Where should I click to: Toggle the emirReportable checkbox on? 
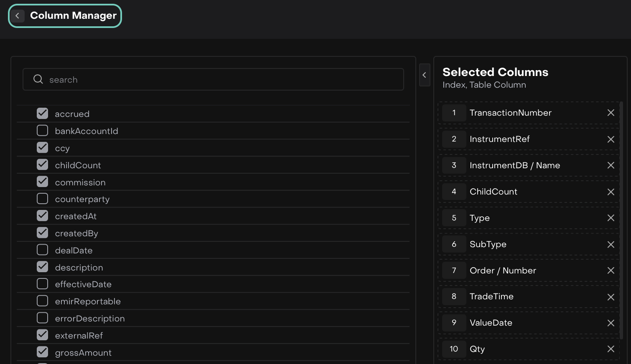click(43, 301)
